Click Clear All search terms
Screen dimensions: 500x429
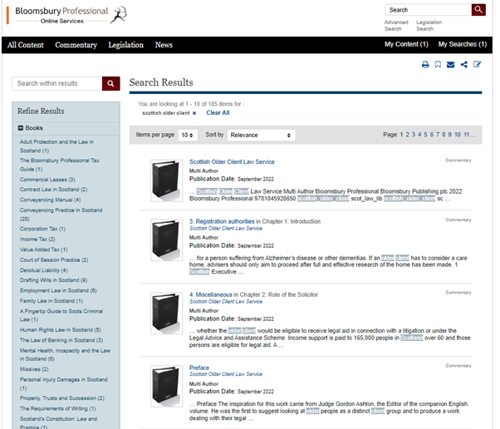218,113
